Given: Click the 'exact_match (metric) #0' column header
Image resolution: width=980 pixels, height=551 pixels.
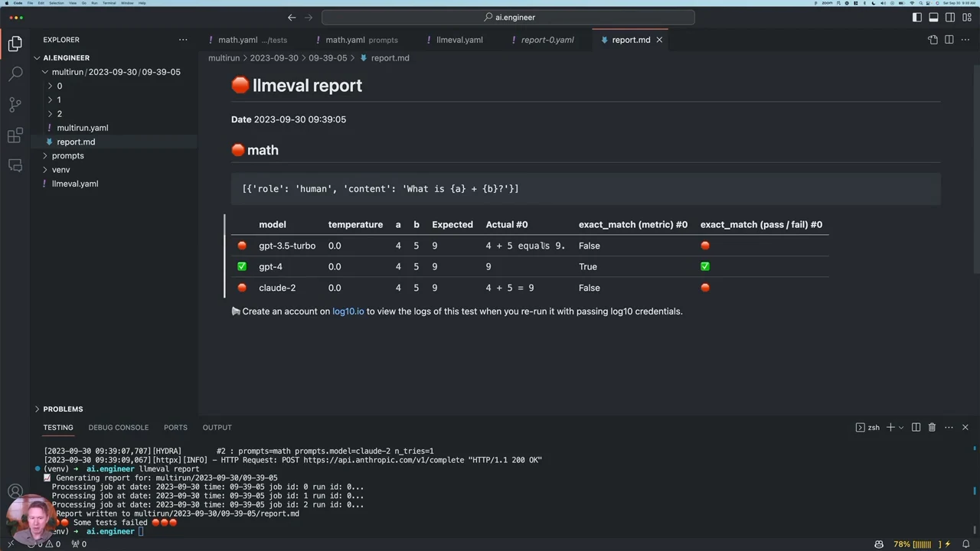Looking at the screenshot, I should click(x=633, y=224).
